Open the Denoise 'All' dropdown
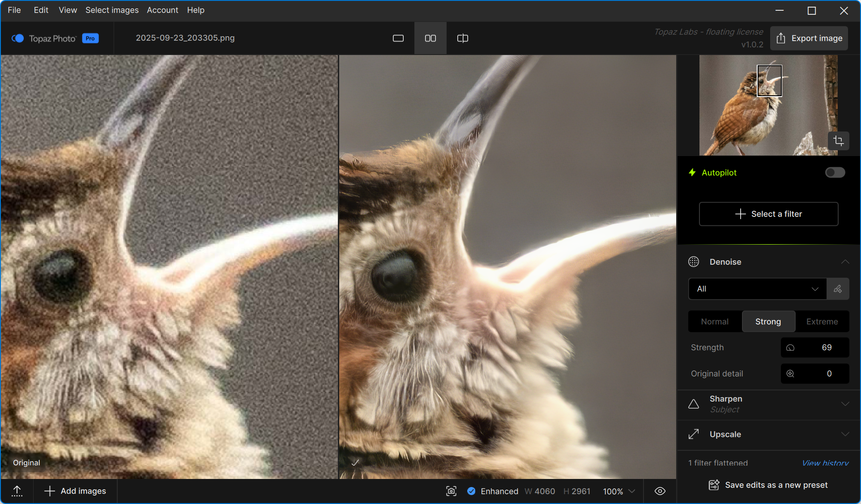This screenshot has width=861, height=504. [x=757, y=289]
